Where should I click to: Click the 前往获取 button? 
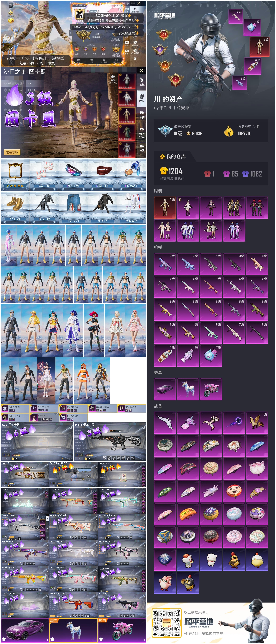[x=12, y=152]
